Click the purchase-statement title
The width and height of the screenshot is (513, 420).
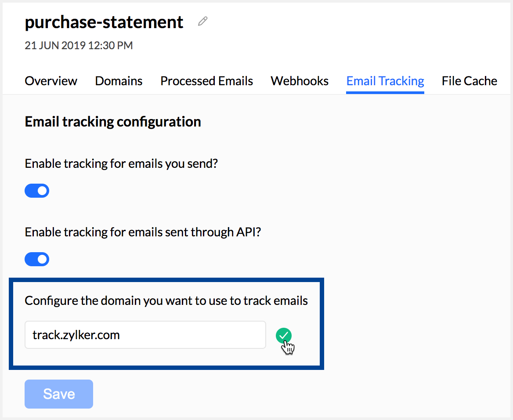(104, 22)
